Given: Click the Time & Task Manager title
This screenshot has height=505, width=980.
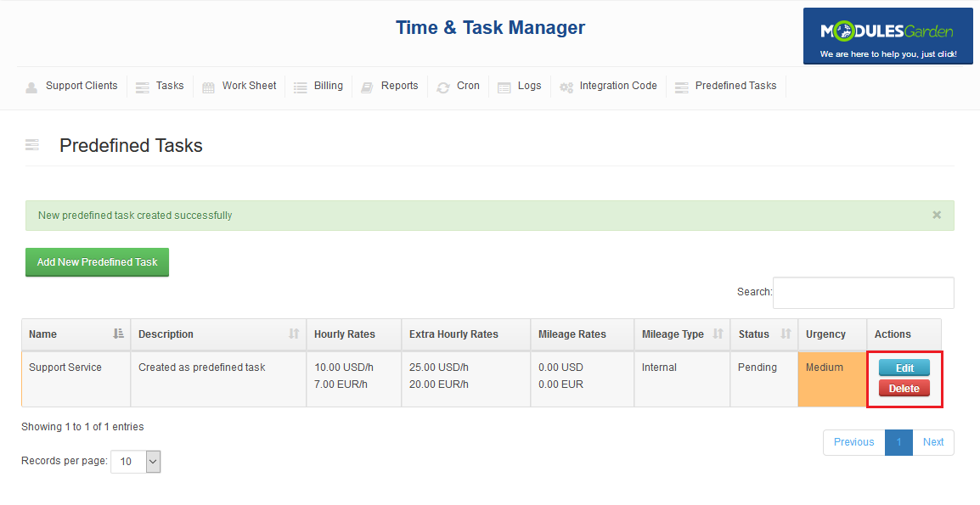Looking at the screenshot, I should pos(490,27).
